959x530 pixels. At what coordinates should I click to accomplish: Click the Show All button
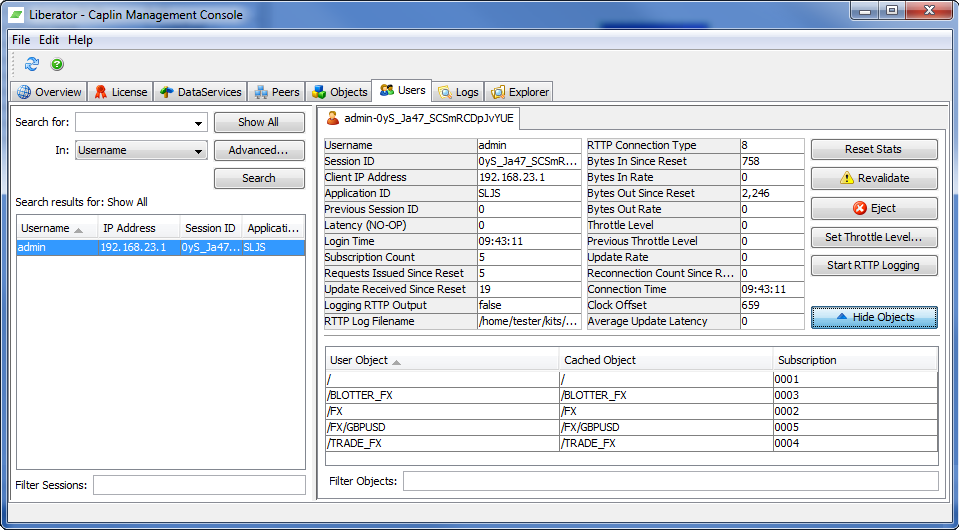click(x=259, y=122)
